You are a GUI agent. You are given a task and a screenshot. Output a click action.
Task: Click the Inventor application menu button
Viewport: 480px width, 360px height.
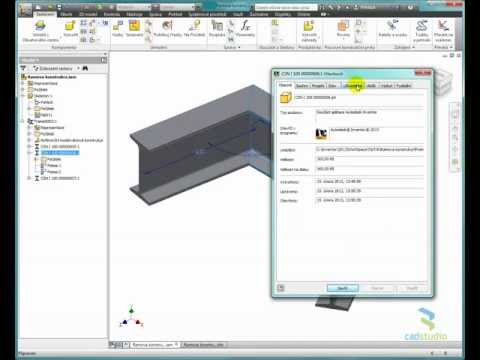point(26,10)
